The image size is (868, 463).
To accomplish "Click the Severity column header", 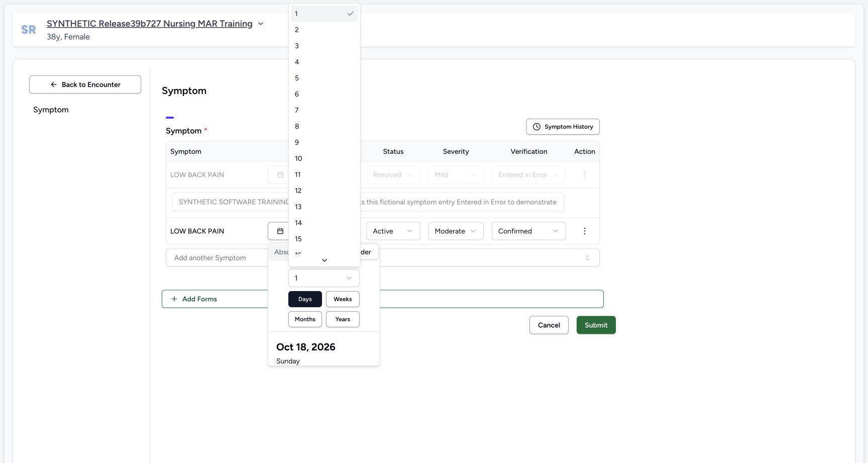I will [456, 151].
